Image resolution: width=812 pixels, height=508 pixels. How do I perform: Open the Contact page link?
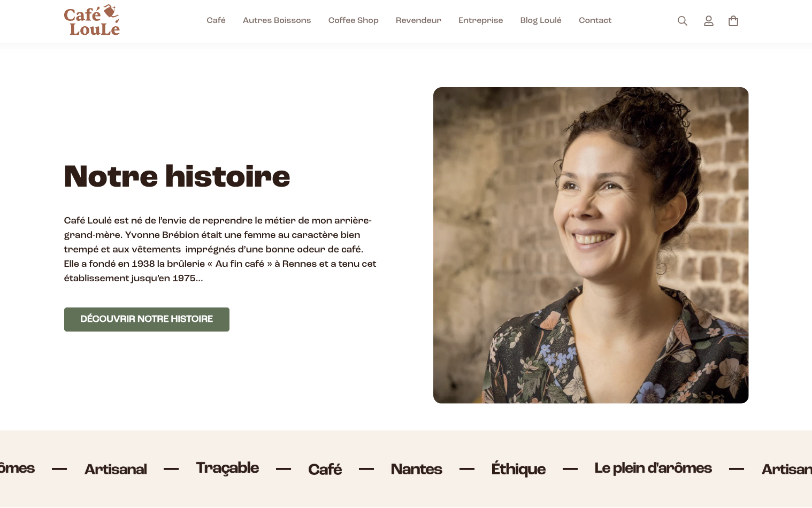tap(595, 20)
